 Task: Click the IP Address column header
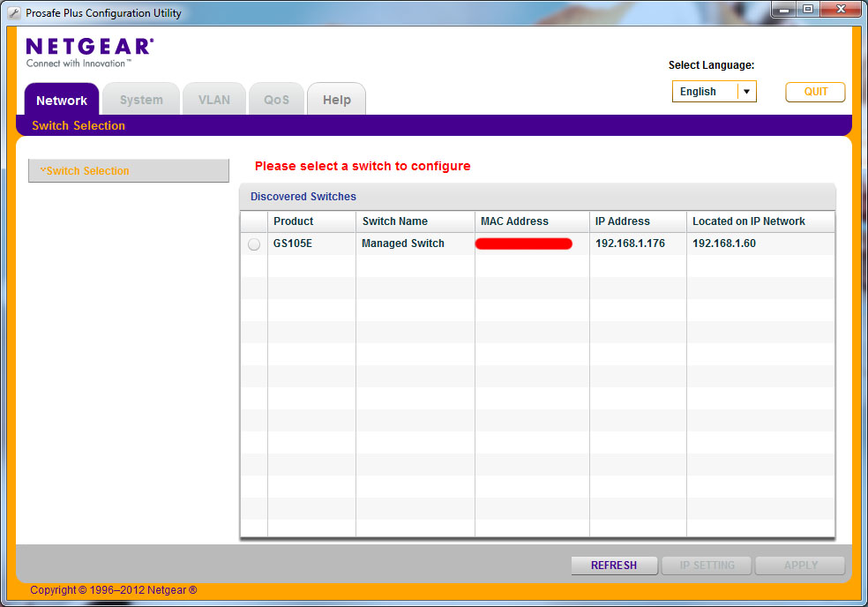coord(638,221)
